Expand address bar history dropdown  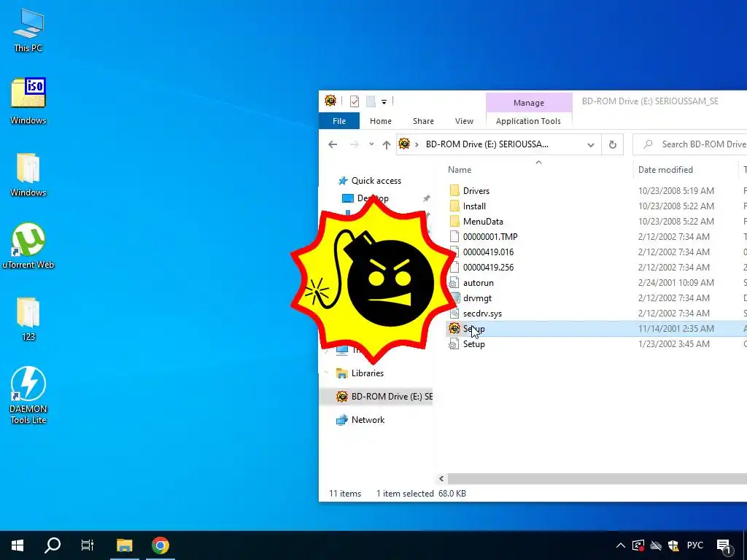591,145
